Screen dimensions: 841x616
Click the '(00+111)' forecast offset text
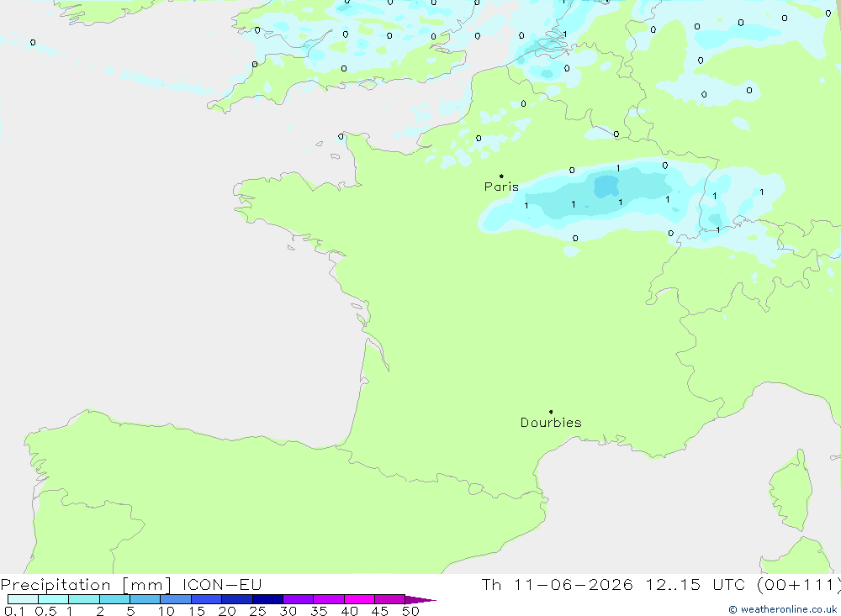point(799,585)
